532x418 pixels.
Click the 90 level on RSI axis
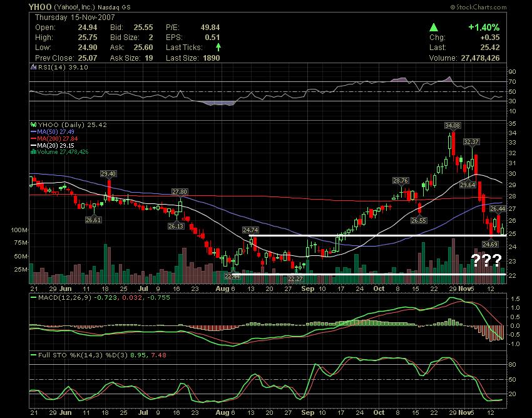512,71
